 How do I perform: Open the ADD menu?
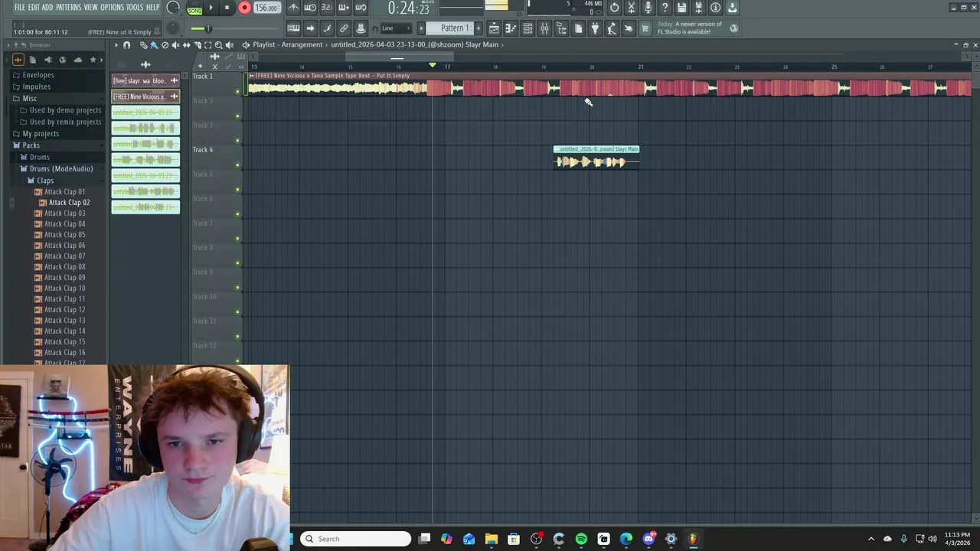tap(47, 8)
